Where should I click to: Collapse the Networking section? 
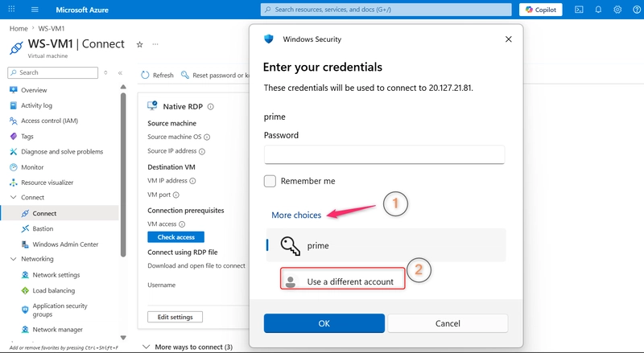[x=14, y=259]
